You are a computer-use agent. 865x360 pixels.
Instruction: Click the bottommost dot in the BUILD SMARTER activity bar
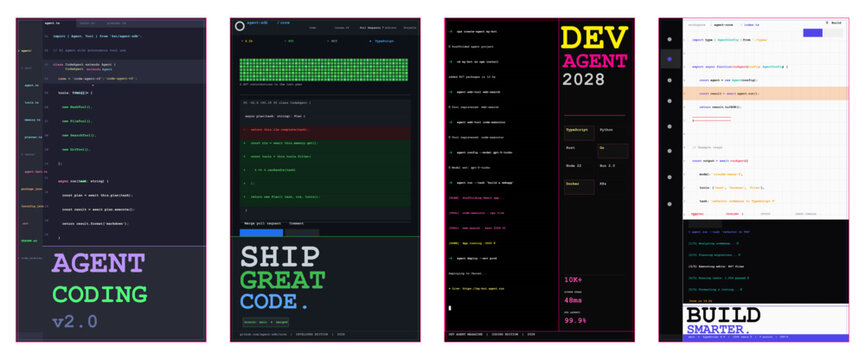[670, 204]
